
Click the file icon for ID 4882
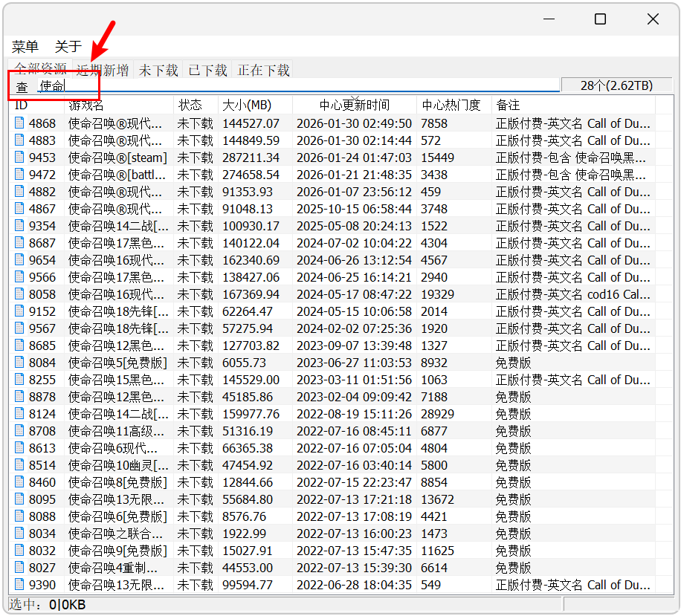point(19,192)
